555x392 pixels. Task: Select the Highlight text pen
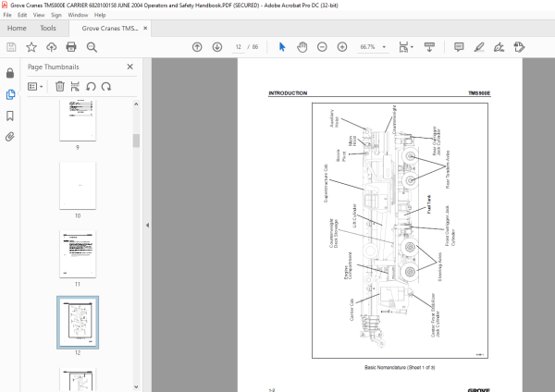pos(479,47)
